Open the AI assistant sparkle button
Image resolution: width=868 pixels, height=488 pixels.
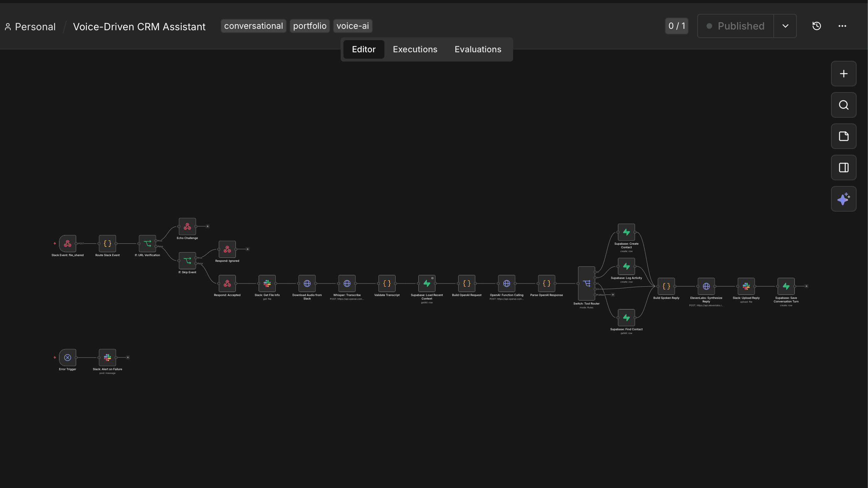844,199
